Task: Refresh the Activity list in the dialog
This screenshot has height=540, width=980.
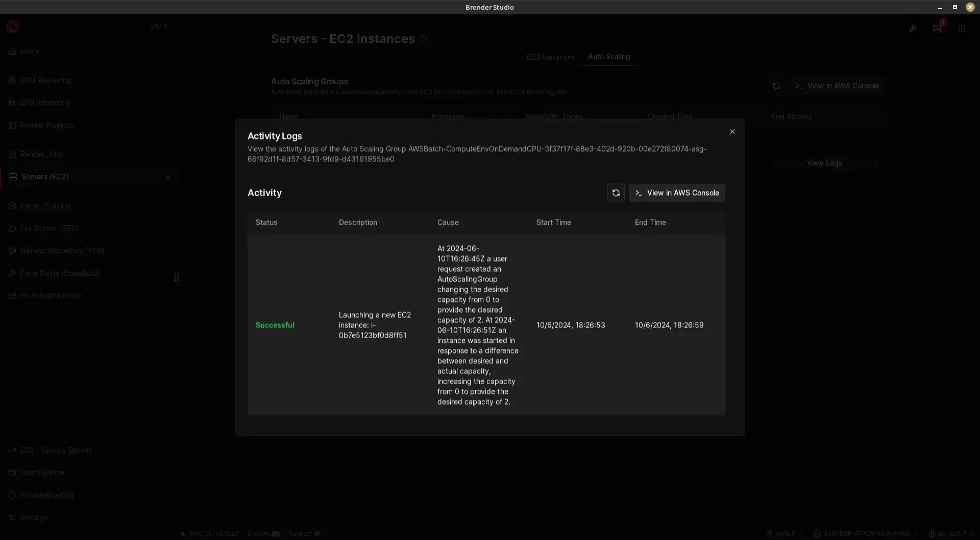Action: click(x=616, y=193)
